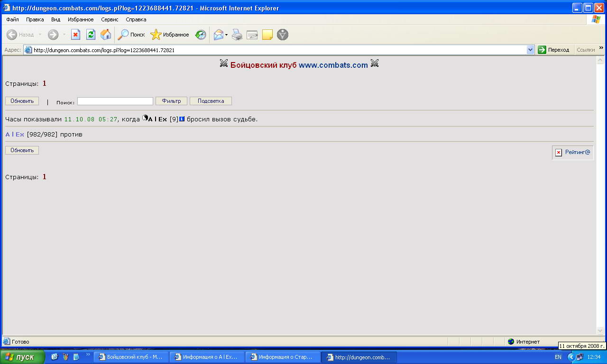607x364 pixels.
Task: Click the crossed swords icon left of Бойцовский клуб
Action: [x=224, y=64]
